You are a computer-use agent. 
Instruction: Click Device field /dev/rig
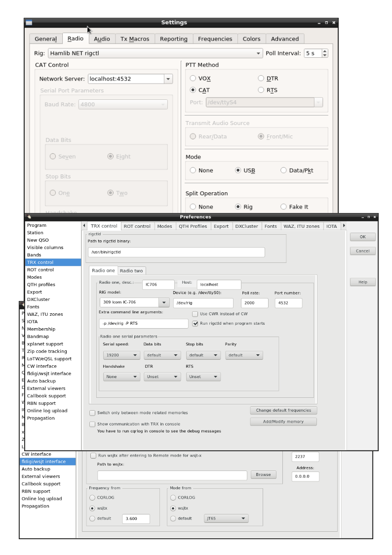pos(203,303)
